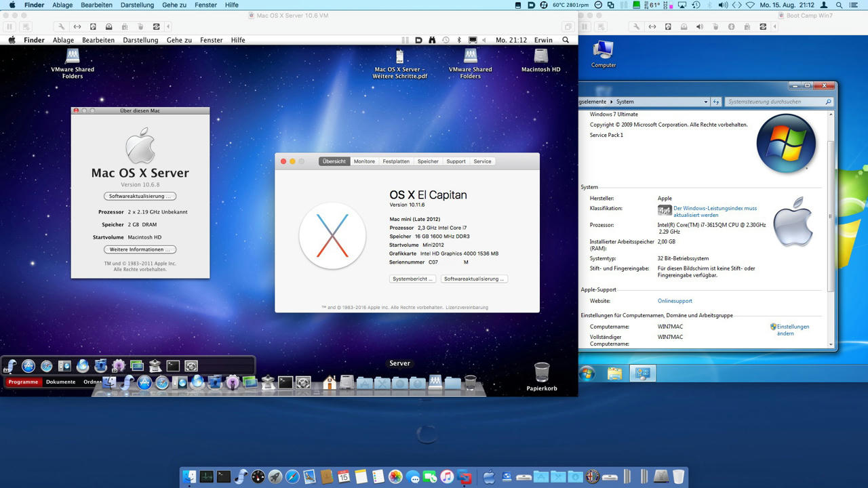Open the Notification Center icon in the menu bar
The height and width of the screenshot is (488, 868).
coord(854,5)
